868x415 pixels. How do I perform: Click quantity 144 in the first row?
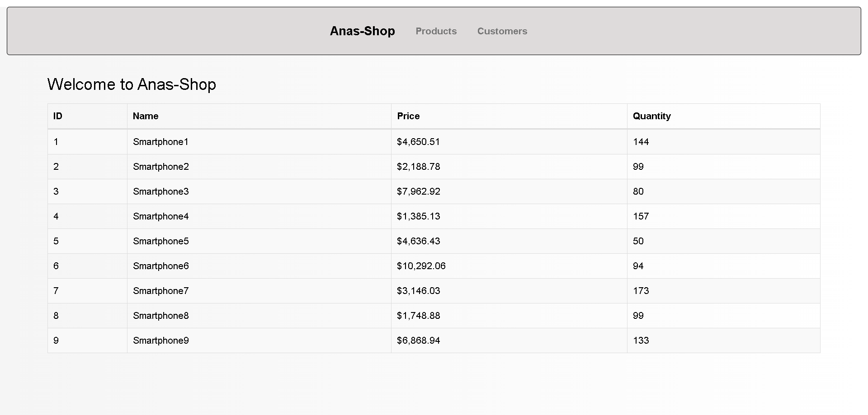tap(641, 142)
